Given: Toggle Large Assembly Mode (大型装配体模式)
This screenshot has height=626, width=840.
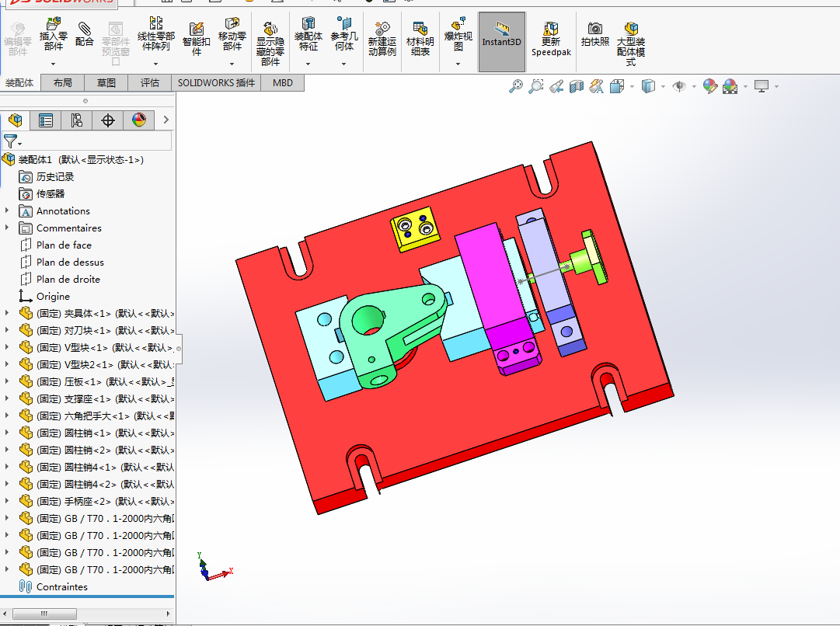Looking at the screenshot, I should click(x=630, y=44).
